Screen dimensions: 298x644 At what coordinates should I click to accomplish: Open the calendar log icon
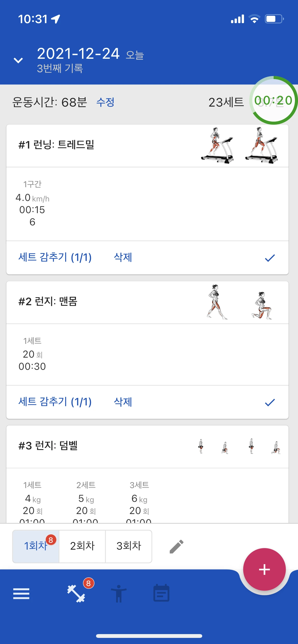(161, 593)
